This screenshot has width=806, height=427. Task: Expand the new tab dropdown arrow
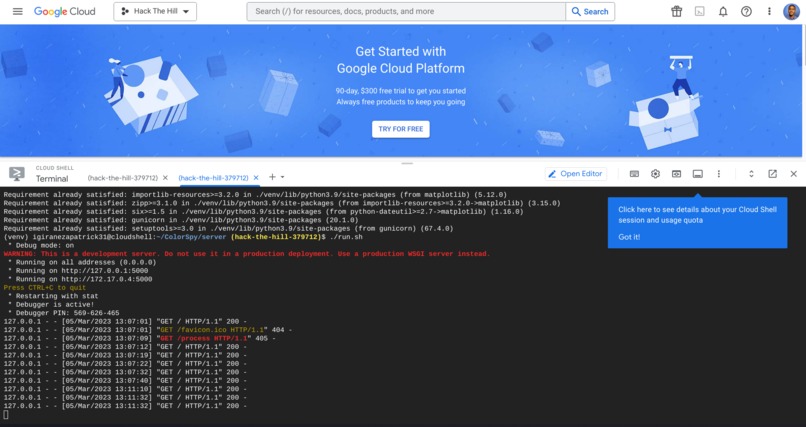(282, 177)
